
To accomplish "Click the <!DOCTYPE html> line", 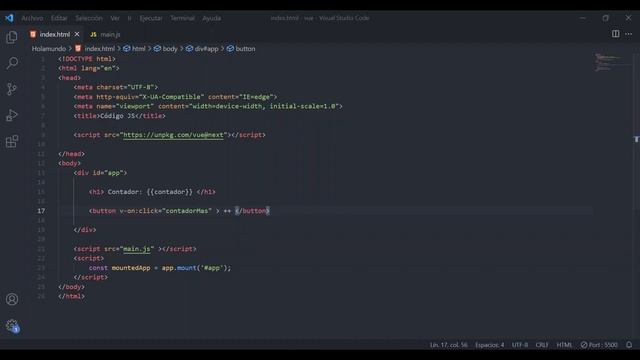I will (x=87, y=59).
